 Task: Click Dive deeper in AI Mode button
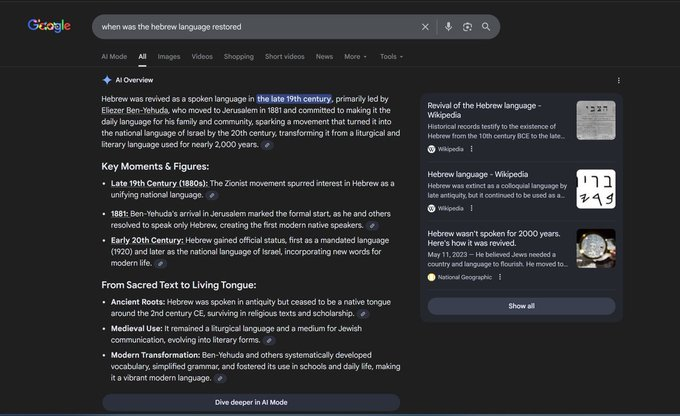[x=251, y=402]
